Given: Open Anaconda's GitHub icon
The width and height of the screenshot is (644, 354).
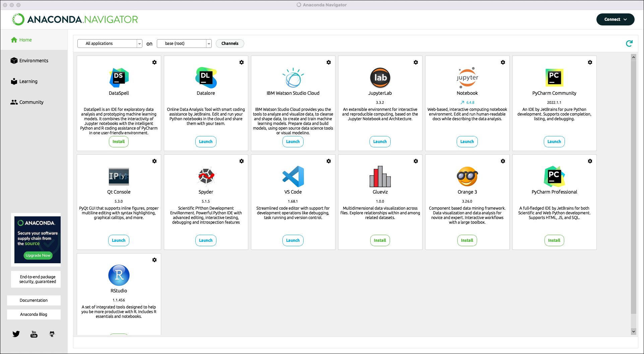Looking at the screenshot, I should coord(52,334).
